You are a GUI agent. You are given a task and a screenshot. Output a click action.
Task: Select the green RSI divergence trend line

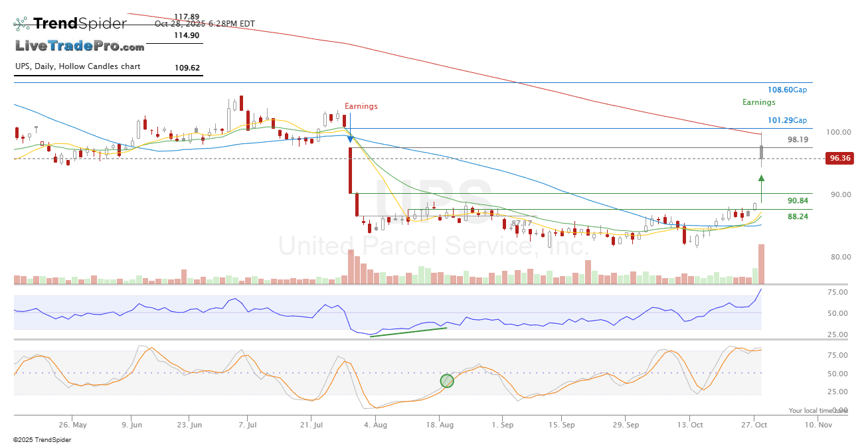pos(408,332)
